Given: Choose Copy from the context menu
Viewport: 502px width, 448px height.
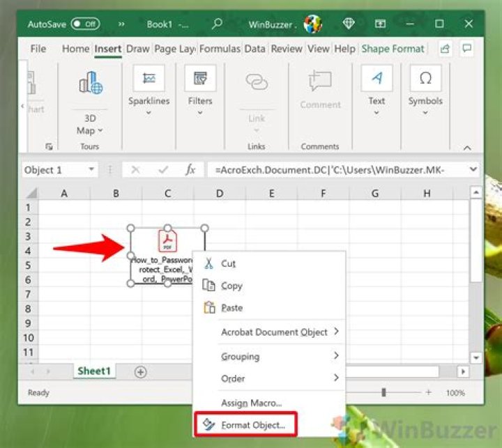Looking at the screenshot, I should 269,286.
